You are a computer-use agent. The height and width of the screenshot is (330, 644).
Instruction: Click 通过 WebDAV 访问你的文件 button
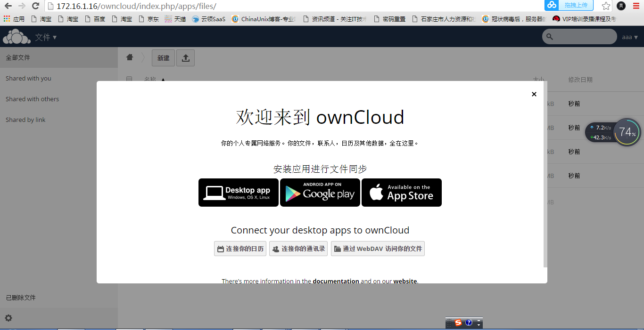pos(378,249)
